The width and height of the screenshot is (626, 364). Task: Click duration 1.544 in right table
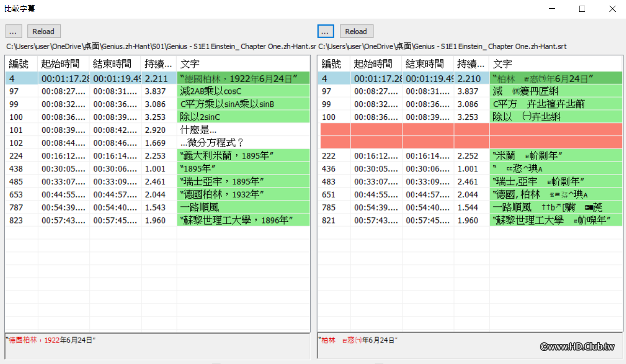[468, 208]
